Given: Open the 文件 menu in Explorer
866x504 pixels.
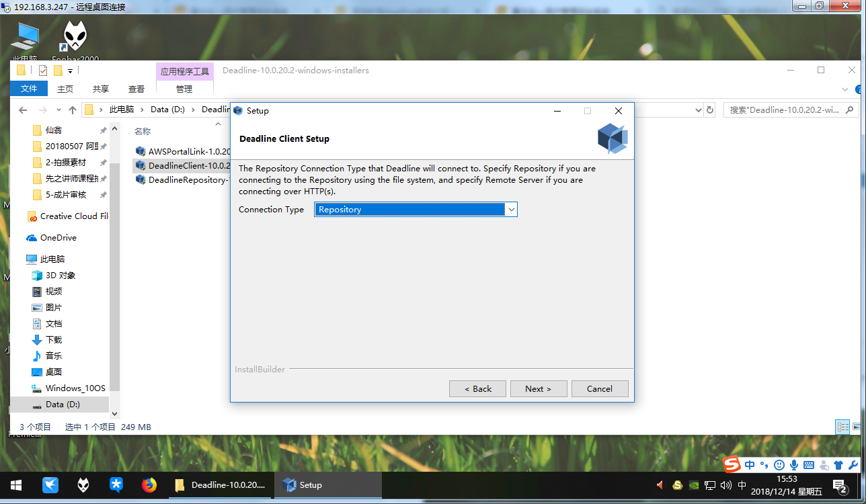Looking at the screenshot, I should pyautogui.click(x=29, y=89).
